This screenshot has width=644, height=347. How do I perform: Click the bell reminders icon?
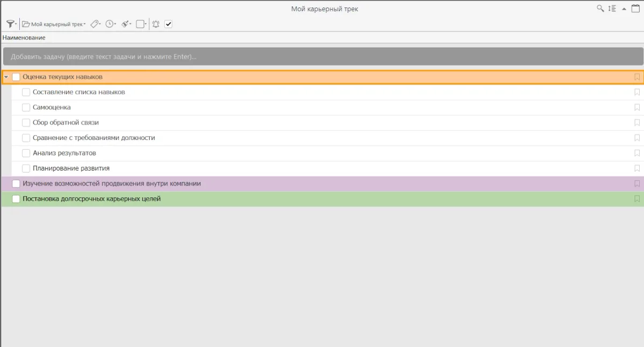[x=156, y=24]
